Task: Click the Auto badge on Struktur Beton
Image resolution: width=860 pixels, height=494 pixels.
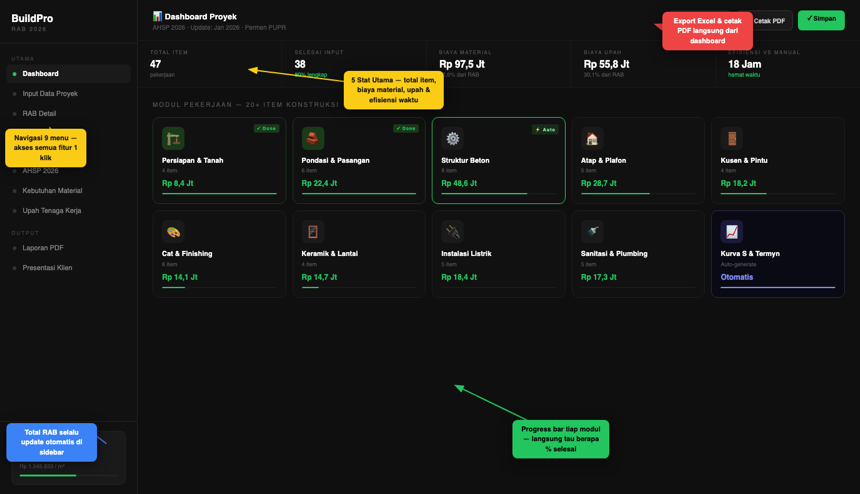Action: (x=545, y=129)
